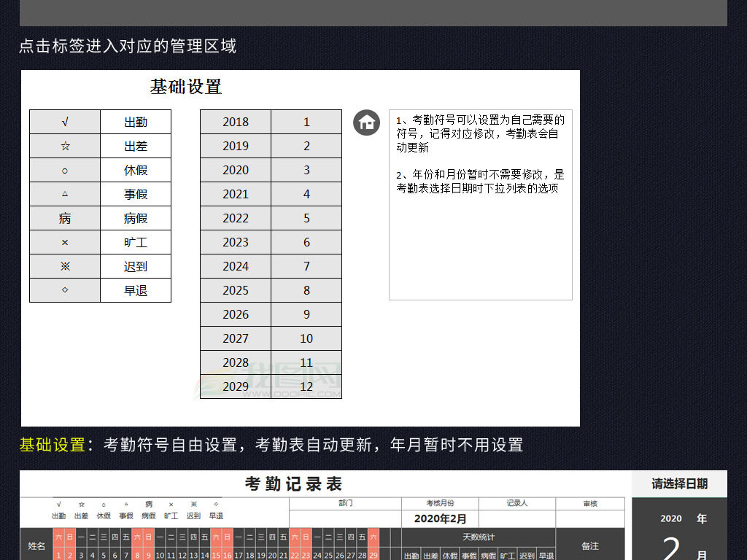Select the month 12 cell

tap(306, 386)
